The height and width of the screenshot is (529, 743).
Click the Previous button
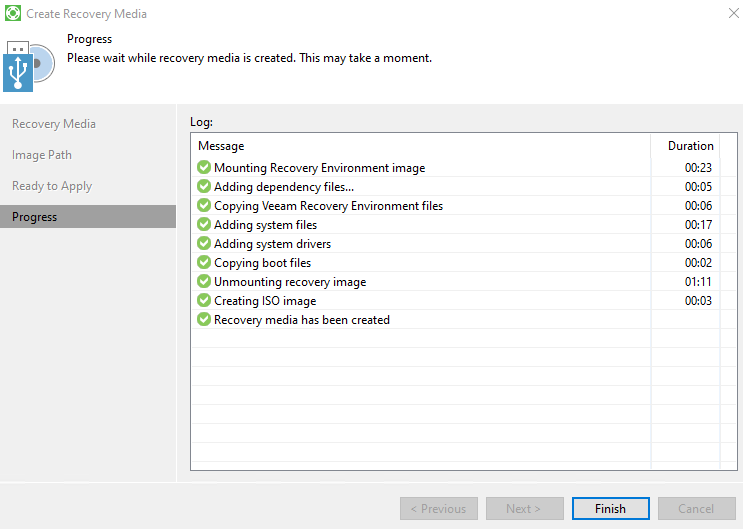439,508
